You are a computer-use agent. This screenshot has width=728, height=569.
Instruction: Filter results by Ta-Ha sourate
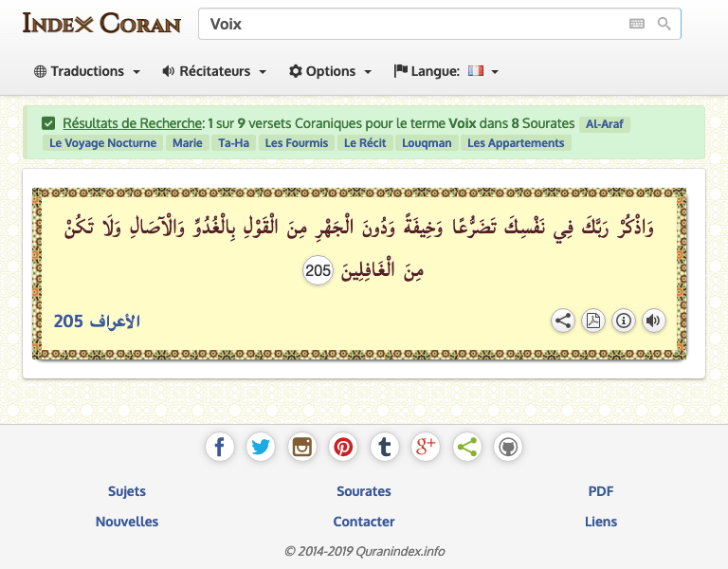pos(233,143)
